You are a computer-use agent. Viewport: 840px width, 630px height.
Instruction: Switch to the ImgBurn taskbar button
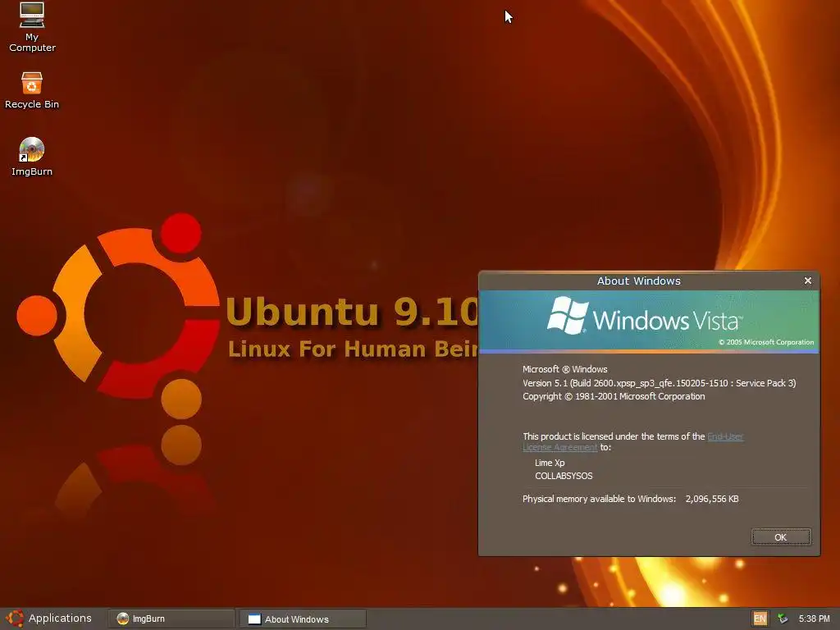point(171,619)
